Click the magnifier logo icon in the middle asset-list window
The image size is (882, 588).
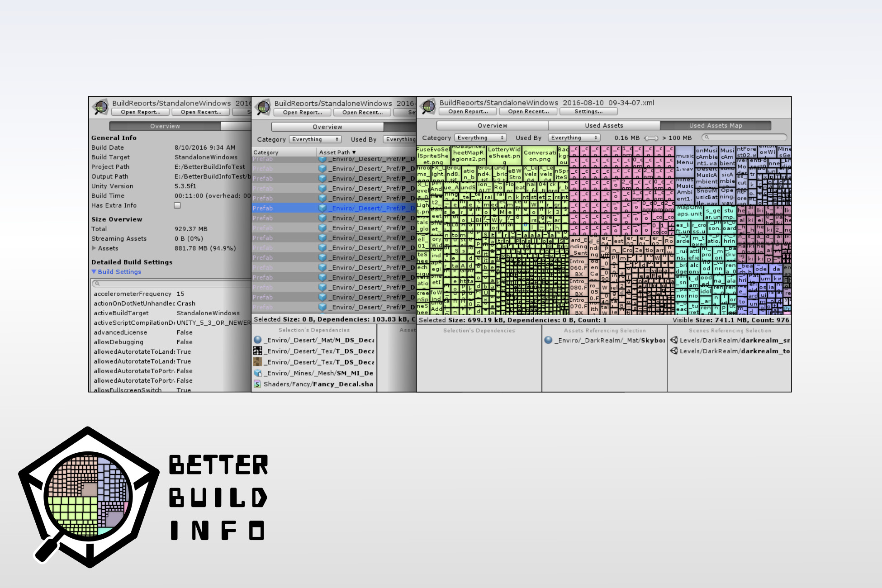tap(263, 108)
